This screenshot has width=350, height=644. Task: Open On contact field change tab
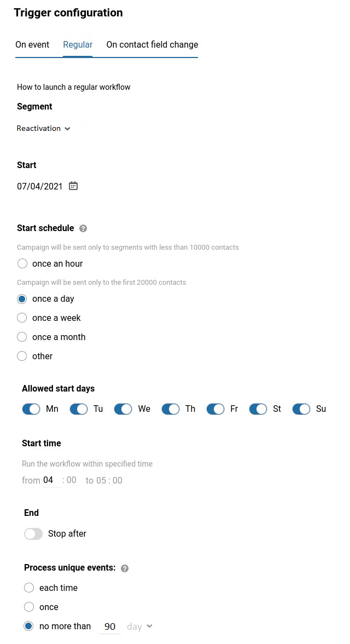click(152, 45)
